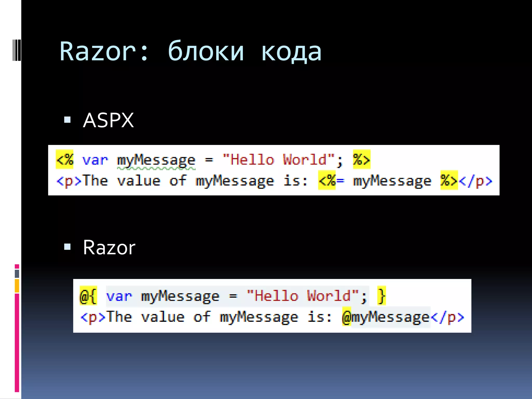Click the highlighted "@{" in the Razor code
Screen dimensions: 532x399
click(x=88, y=296)
